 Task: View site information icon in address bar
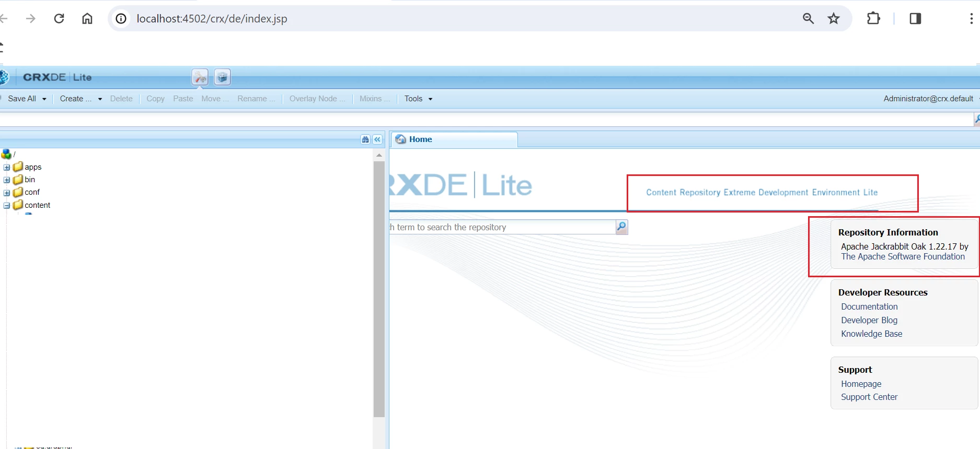121,19
